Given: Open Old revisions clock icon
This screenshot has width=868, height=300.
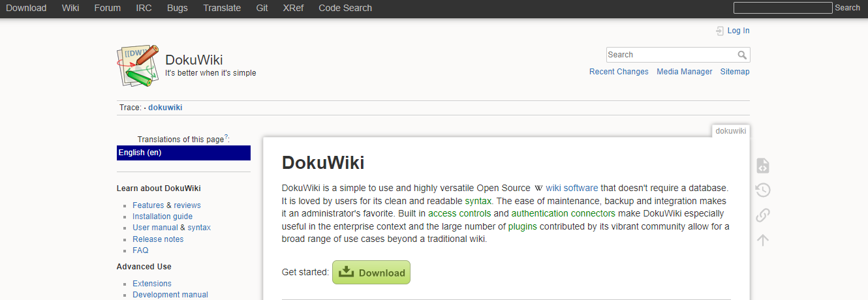Looking at the screenshot, I should [x=762, y=190].
